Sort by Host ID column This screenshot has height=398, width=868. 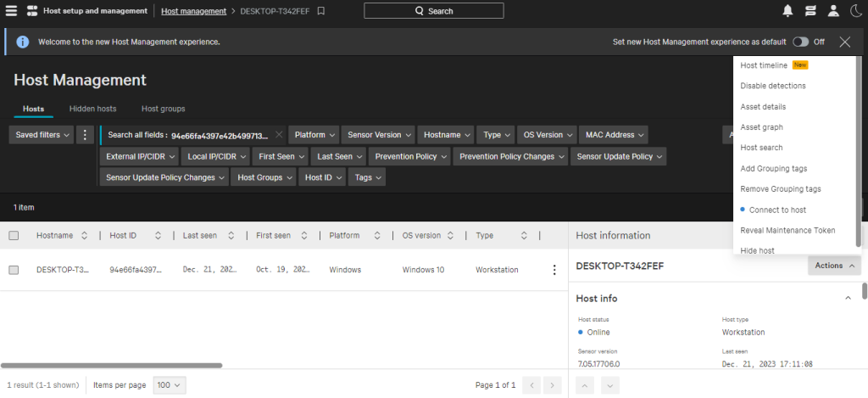point(158,236)
